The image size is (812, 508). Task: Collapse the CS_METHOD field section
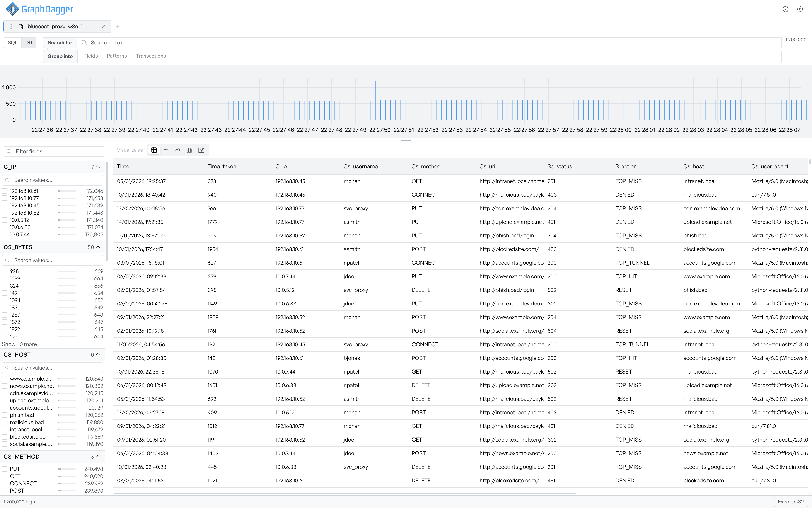[98, 457]
